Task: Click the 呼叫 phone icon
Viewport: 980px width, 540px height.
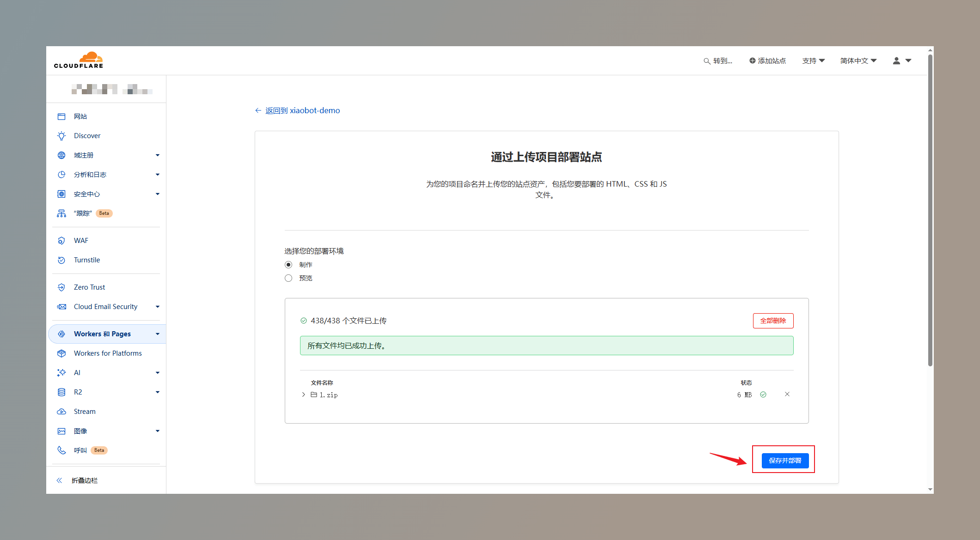Action: pyautogui.click(x=61, y=450)
